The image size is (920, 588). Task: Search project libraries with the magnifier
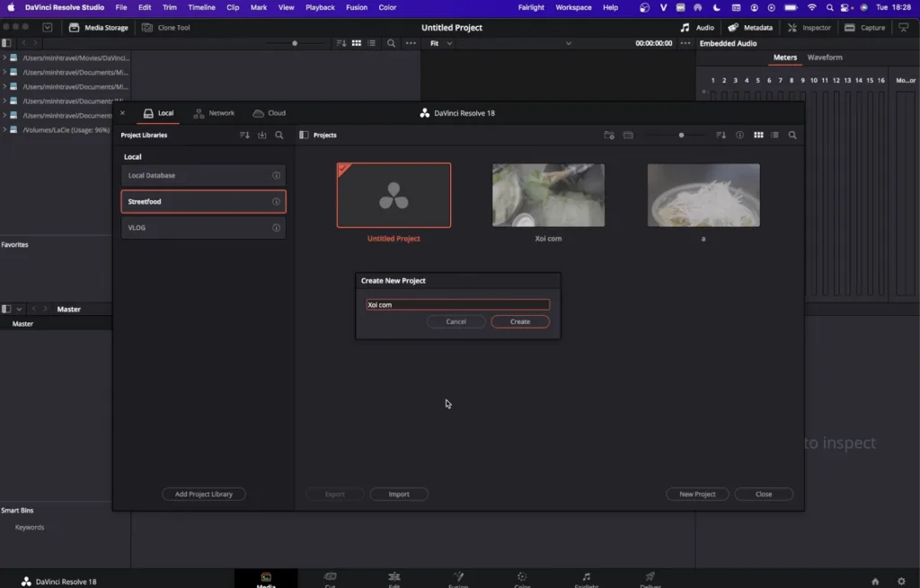[279, 135]
